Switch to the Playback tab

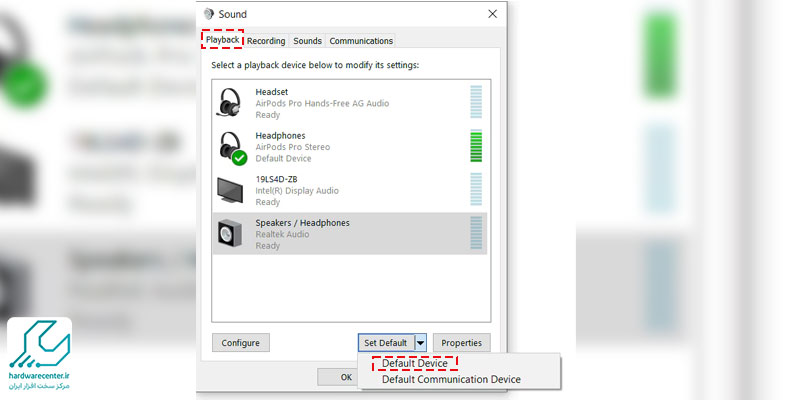[222, 40]
